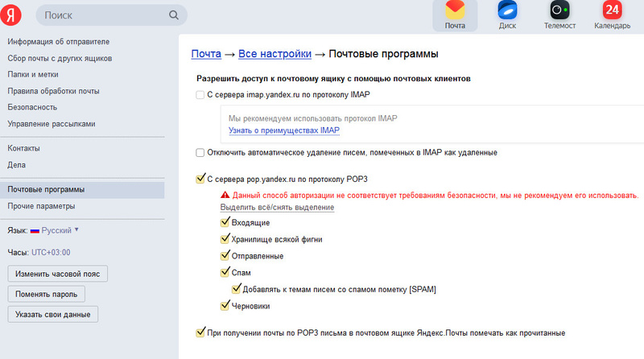Screen dimensions: 644x359
Task: Click the Russian flag language icon
Action: [x=35, y=230]
